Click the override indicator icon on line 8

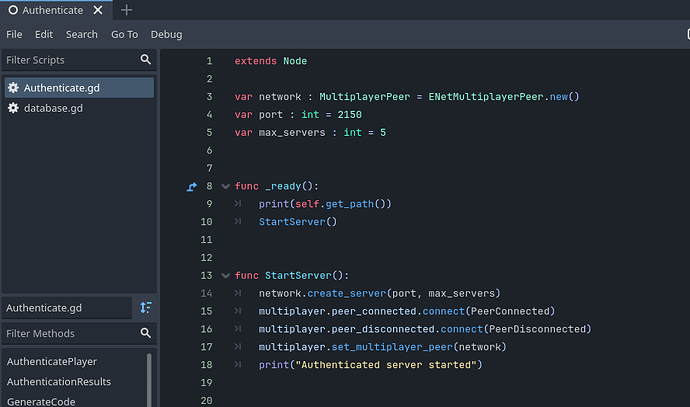[191, 187]
